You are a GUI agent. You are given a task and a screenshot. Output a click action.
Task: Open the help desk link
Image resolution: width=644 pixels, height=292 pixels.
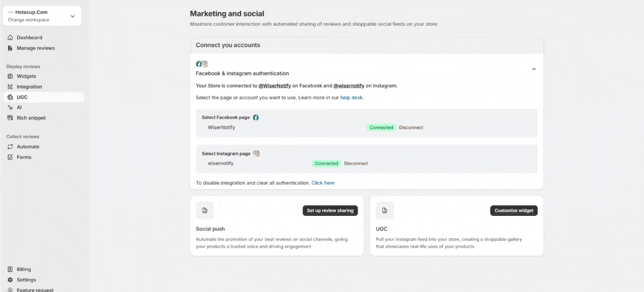pyautogui.click(x=352, y=98)
